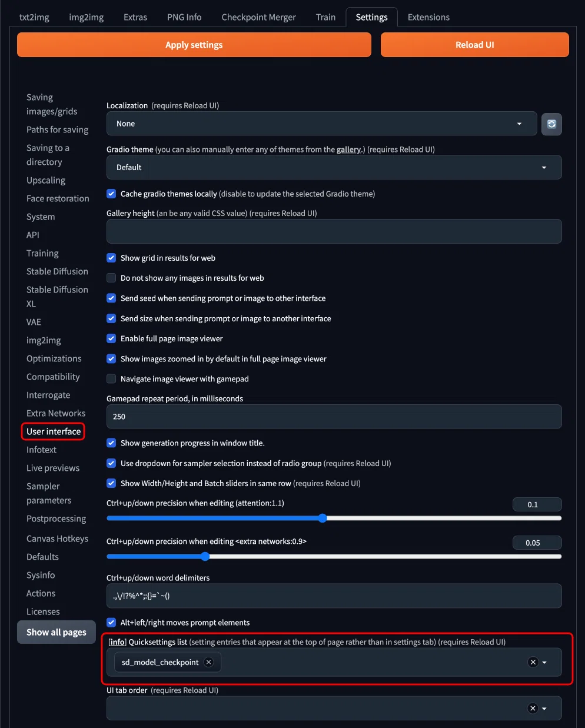The width and height of the screenshot is (585, 728).
Task: Click the Reload UI button
Action: click(x=475, y=45)
